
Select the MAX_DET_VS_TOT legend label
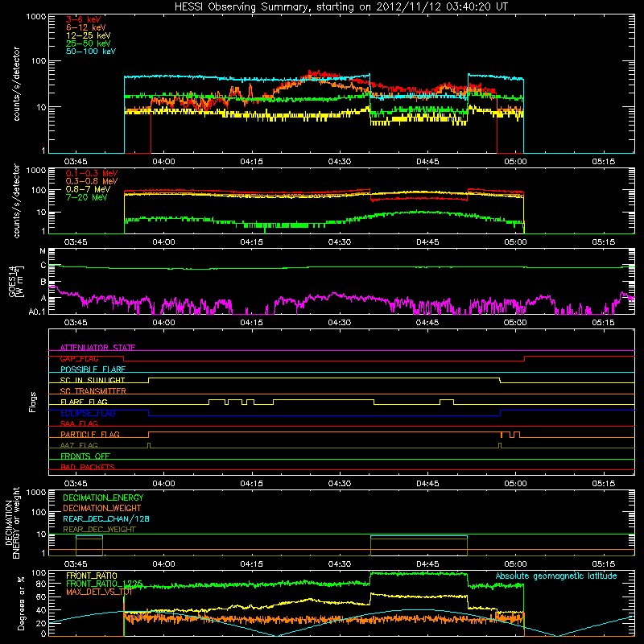pos(99,592)
